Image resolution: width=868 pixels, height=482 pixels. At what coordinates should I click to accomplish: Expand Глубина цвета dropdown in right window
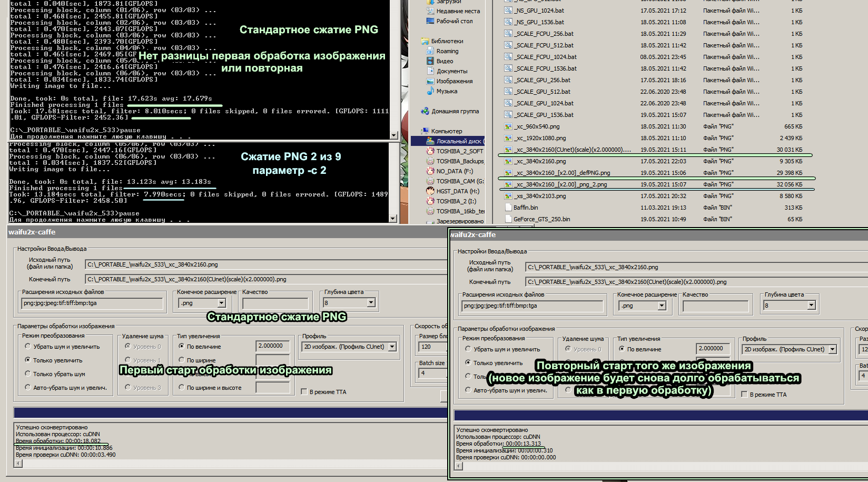coord(811,306)
